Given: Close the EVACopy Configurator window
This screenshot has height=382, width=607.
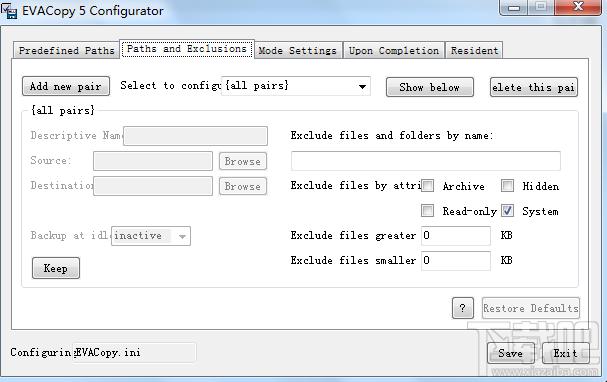Looking at the screenshot, I should coord(578,7).
